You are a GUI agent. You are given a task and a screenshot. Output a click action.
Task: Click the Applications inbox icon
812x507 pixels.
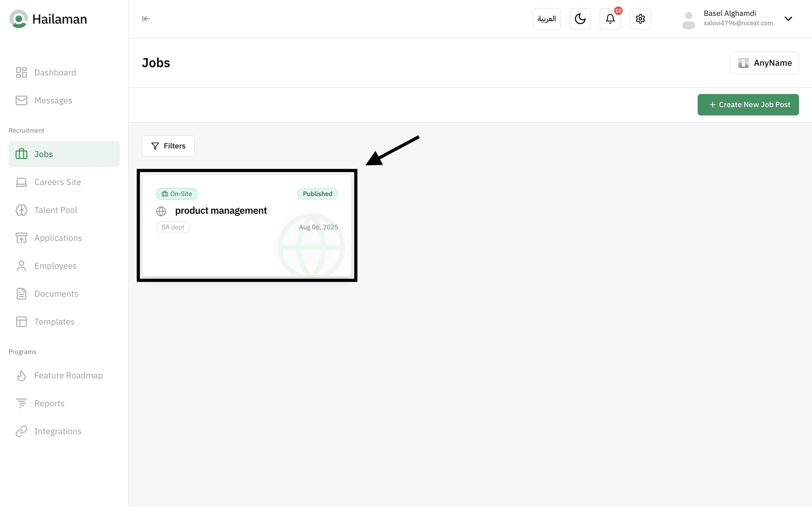(x=21, y=238)
